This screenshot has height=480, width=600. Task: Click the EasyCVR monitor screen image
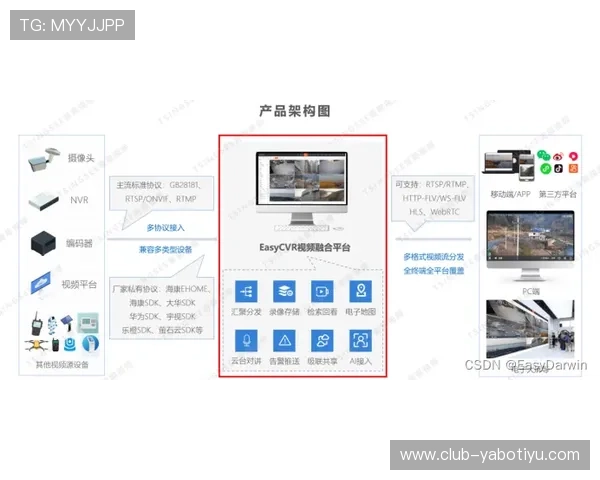302,178
